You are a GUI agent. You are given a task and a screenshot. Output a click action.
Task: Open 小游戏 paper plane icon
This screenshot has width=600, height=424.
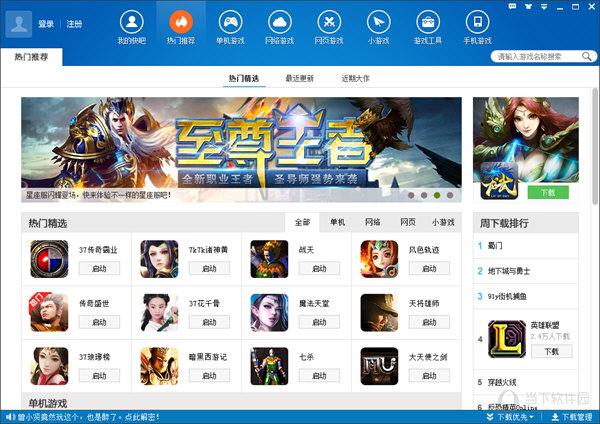[378, 22]
